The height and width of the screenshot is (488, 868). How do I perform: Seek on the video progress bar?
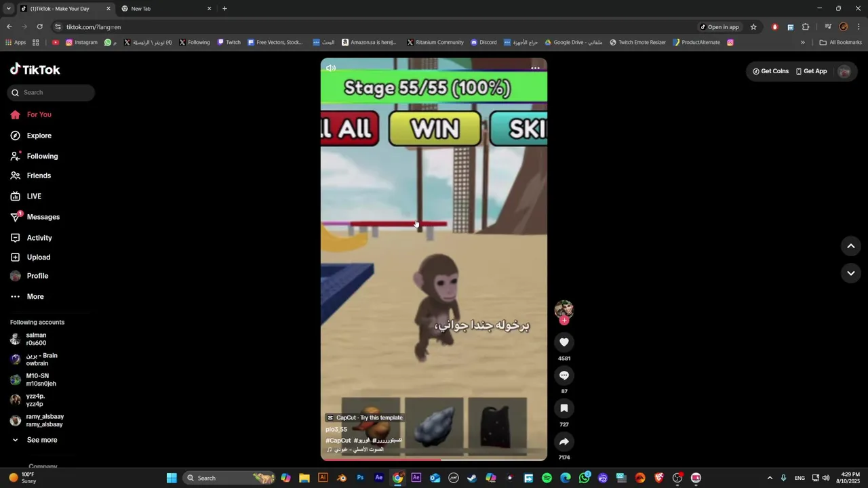point(434,460)
